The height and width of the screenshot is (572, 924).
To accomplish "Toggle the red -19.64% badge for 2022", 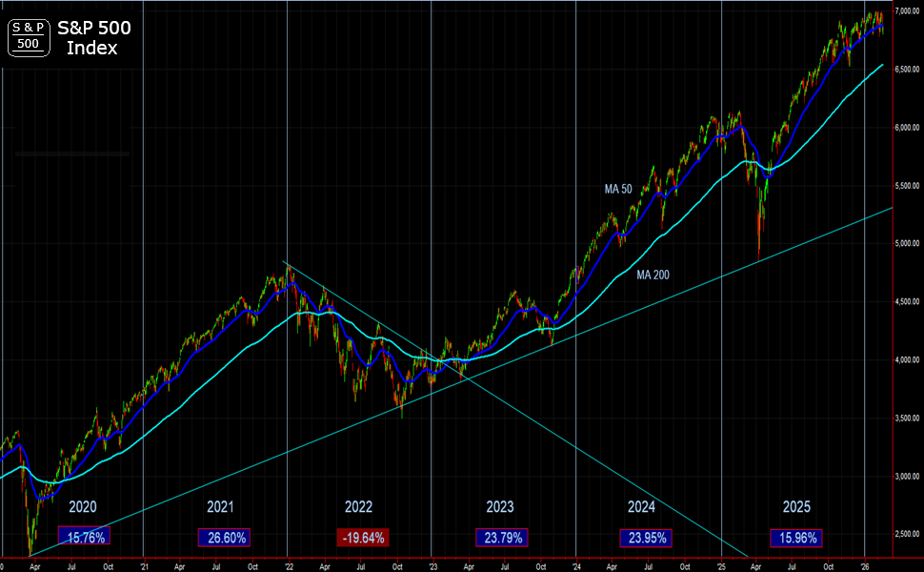I will tap(363, 537).
